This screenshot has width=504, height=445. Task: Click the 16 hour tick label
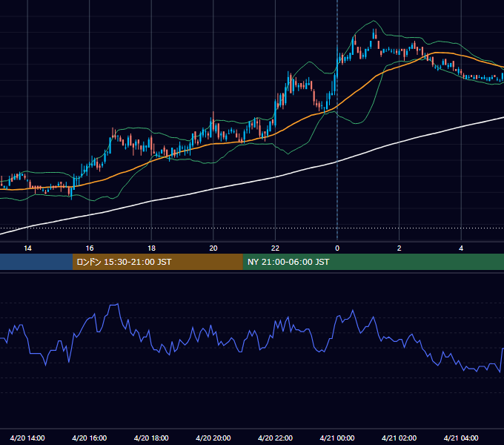pos(90,248)
